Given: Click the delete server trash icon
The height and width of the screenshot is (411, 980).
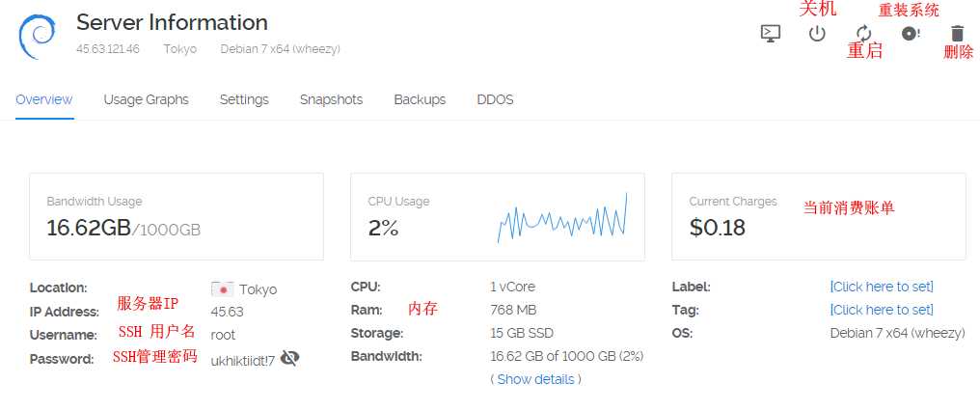Looking at the screenshot, I should click(957, 34).
